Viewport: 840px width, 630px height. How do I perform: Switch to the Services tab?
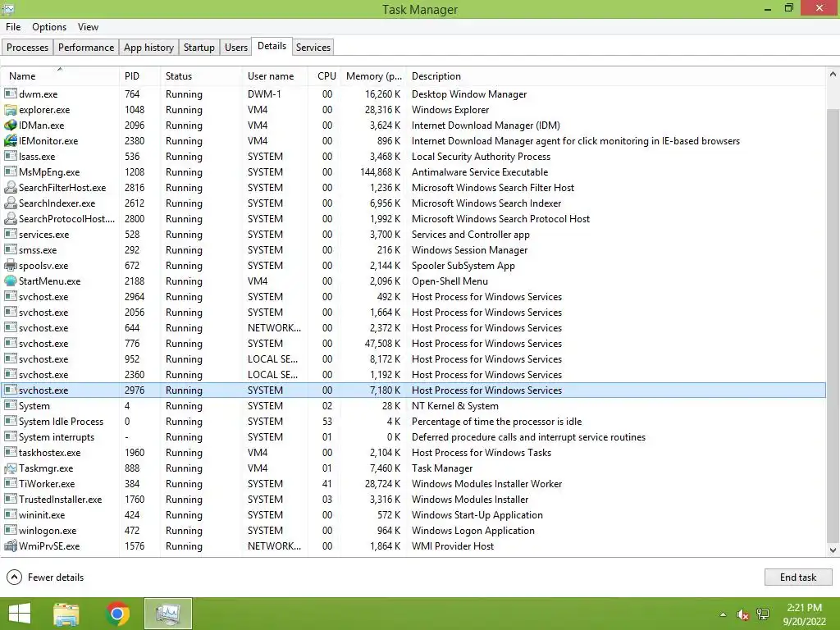pos(313,47)
